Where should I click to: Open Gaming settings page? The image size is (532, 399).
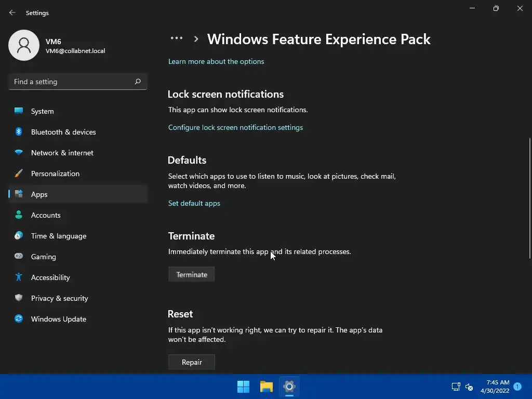[78, 257]
